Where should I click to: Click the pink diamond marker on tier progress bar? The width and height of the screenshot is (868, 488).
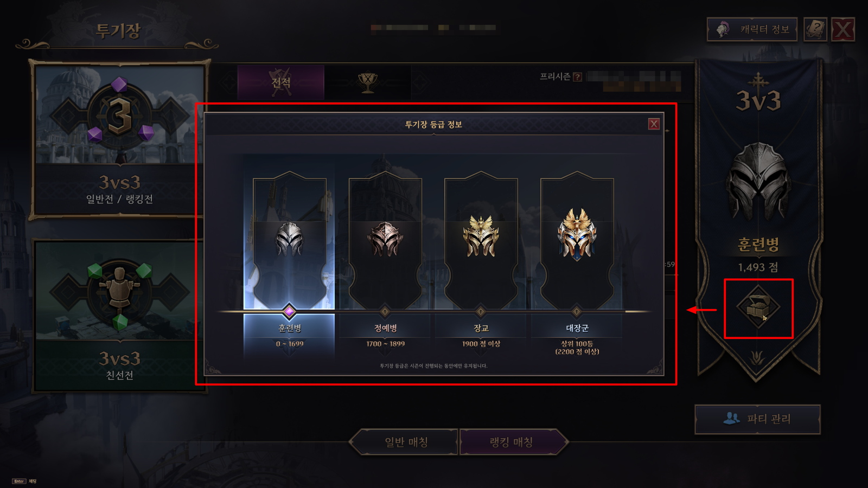point(289,311)
